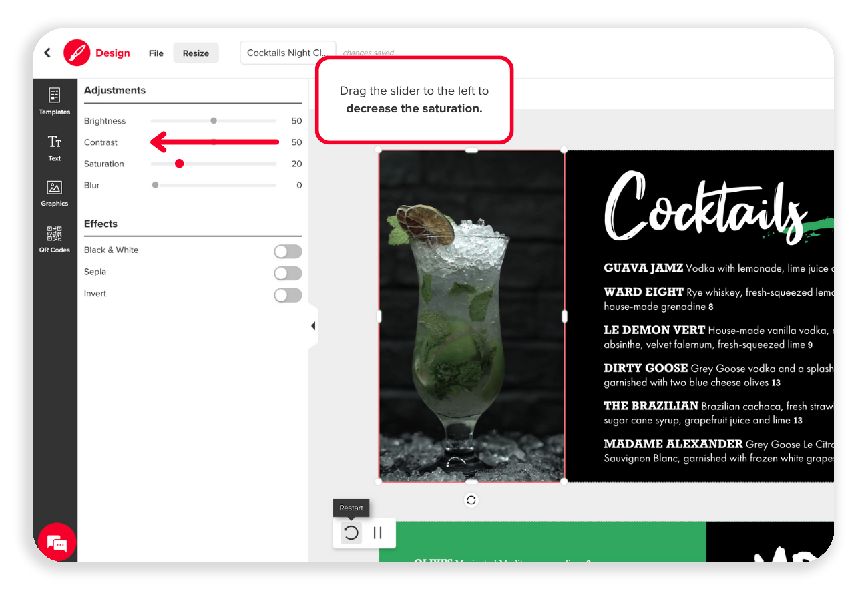Open the Graphics sidebar panel
The width and height of the screenshot is (868, 601).
pos(55,194)
